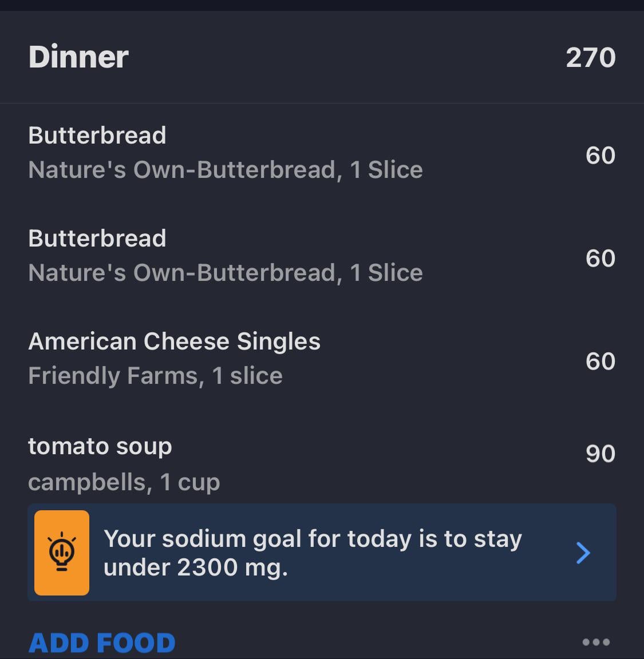Expand sodium goal details with blue chevron
The width and height of the screenshot is (644, 659).
coord(583,553)
